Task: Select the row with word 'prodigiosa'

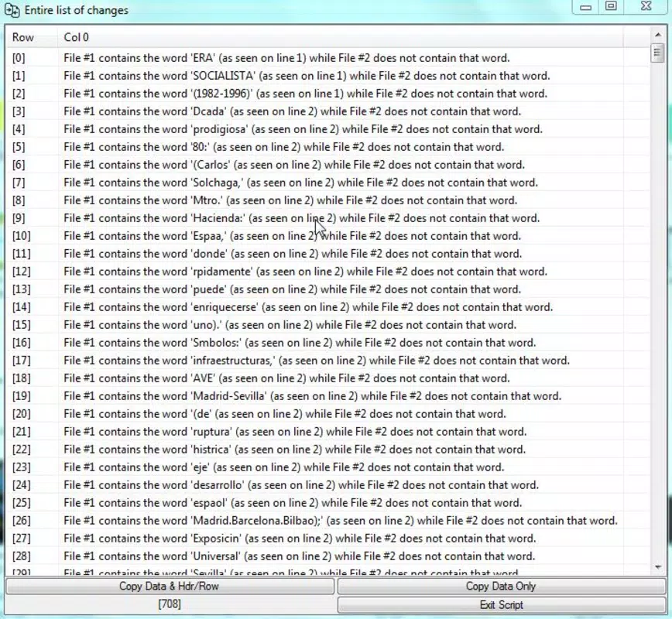Action: click(x=328, y=129)
